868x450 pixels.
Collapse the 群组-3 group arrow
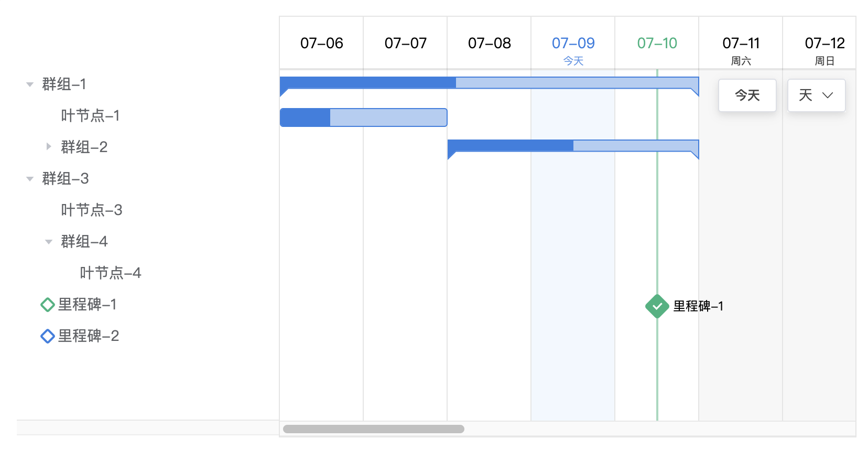30,179
